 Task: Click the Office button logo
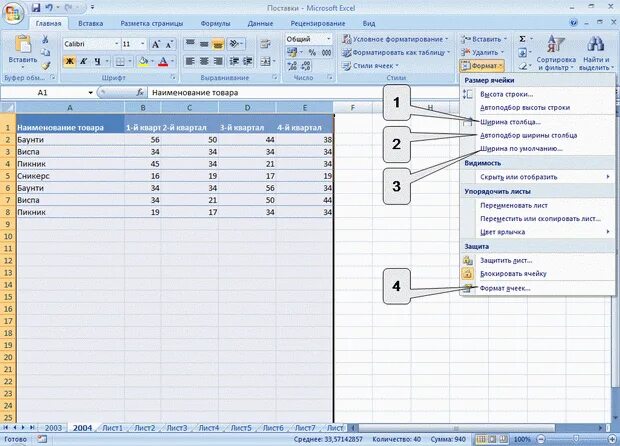point(13,14)
